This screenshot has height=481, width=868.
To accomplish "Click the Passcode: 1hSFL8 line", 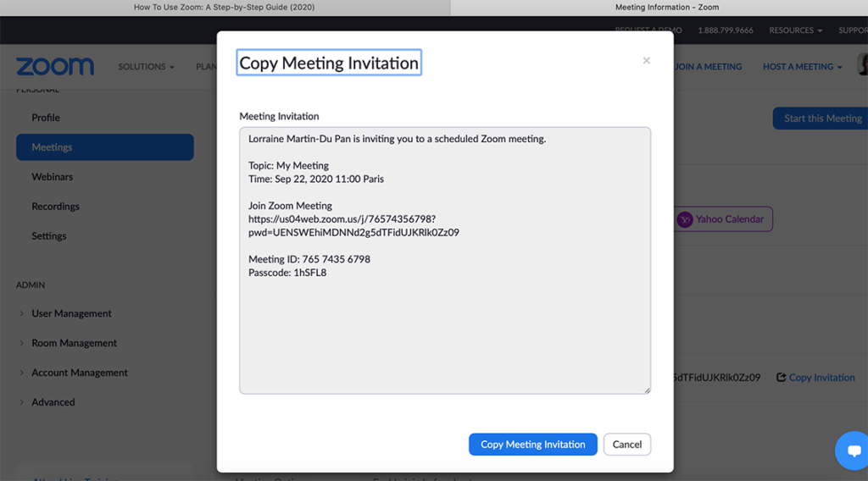I will point(287,273).
